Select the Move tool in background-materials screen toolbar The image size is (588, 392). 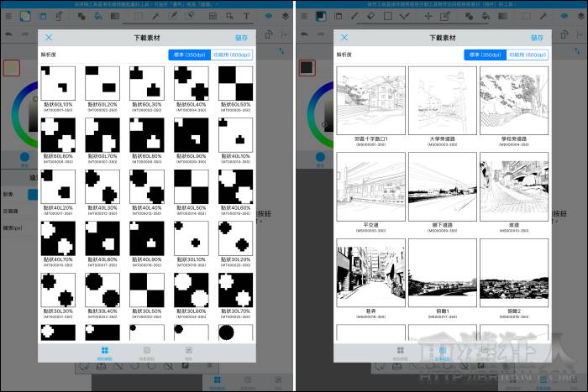(x=428, y=16)
